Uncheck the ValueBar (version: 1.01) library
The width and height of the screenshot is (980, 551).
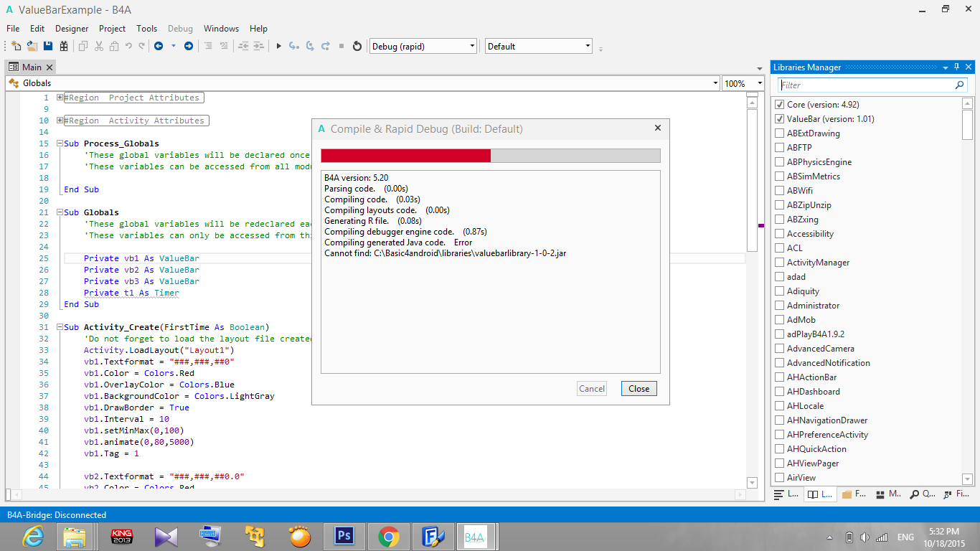pyautogui.click(x=780, y=119)
